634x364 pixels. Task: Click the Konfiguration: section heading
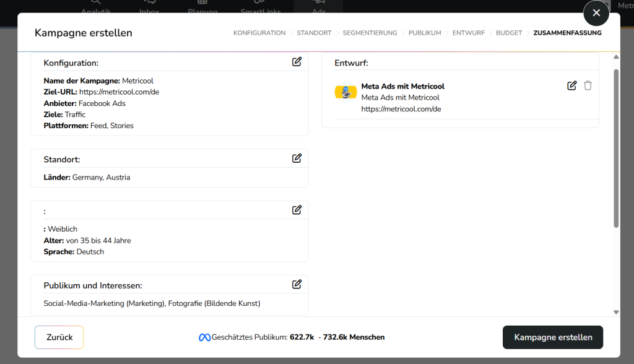point(71,63)
